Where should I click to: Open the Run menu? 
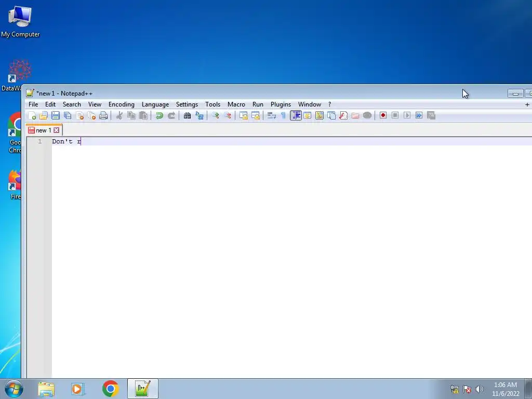click(258, 104)
